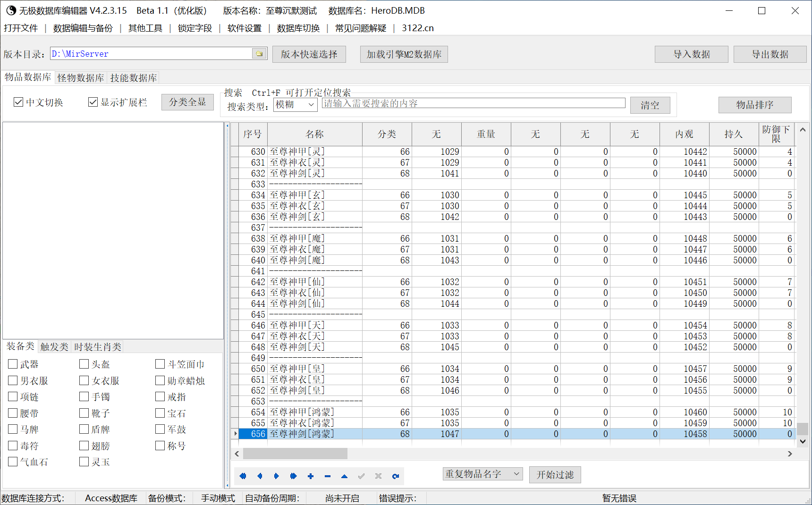
Task: Click the 版本目录 path field
Action: click(151, 54)
